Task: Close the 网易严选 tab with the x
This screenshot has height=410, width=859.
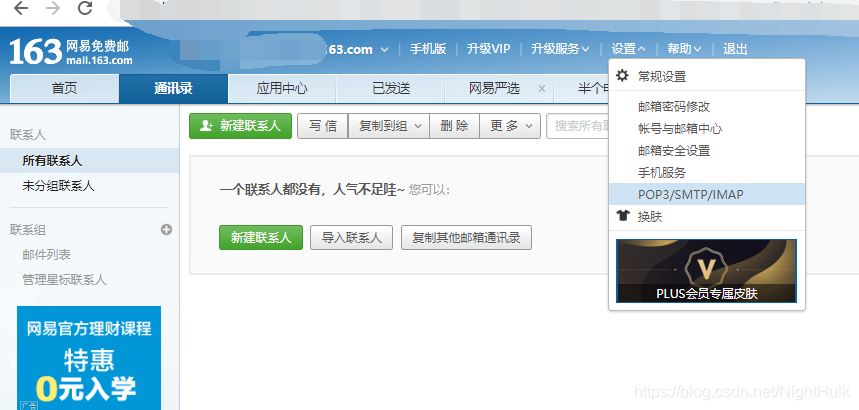Action: click(542, 88)
